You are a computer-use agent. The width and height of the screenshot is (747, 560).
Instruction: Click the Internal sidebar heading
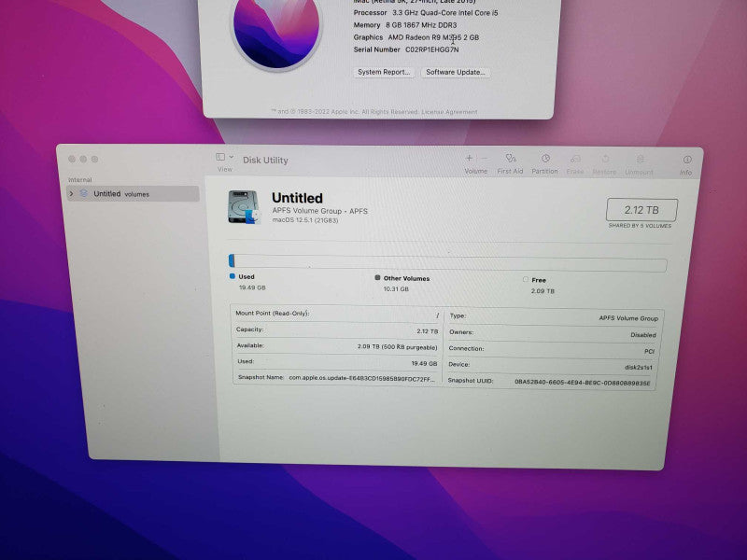(79, 180)
